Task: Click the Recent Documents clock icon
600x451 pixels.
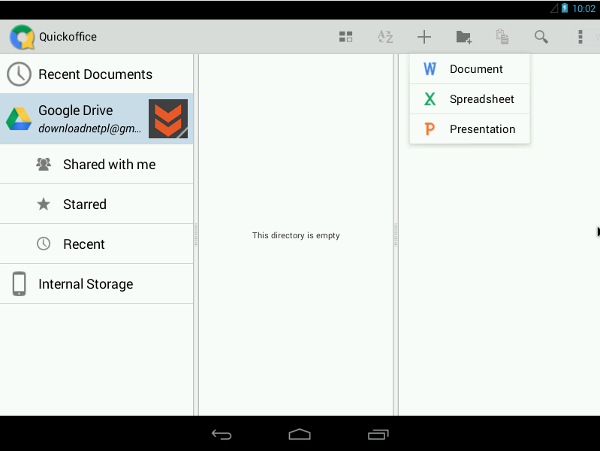Action: [19, 74]
